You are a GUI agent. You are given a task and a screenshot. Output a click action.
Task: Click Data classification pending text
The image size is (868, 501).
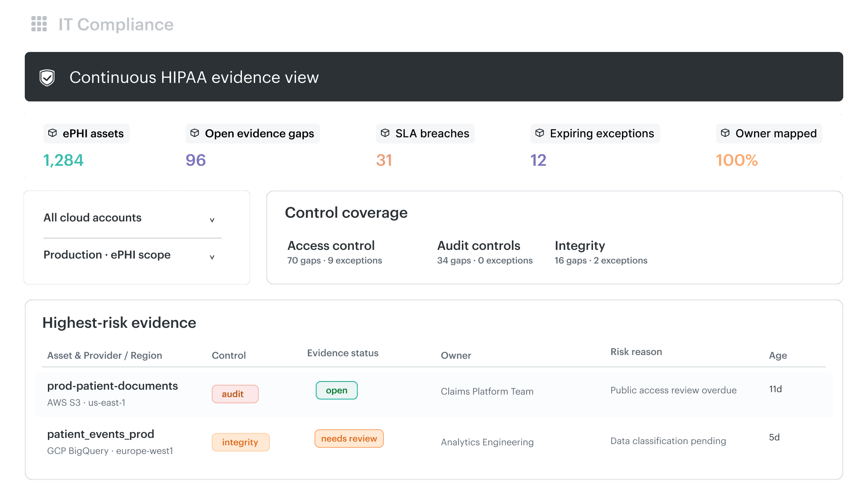click(668, 441)
